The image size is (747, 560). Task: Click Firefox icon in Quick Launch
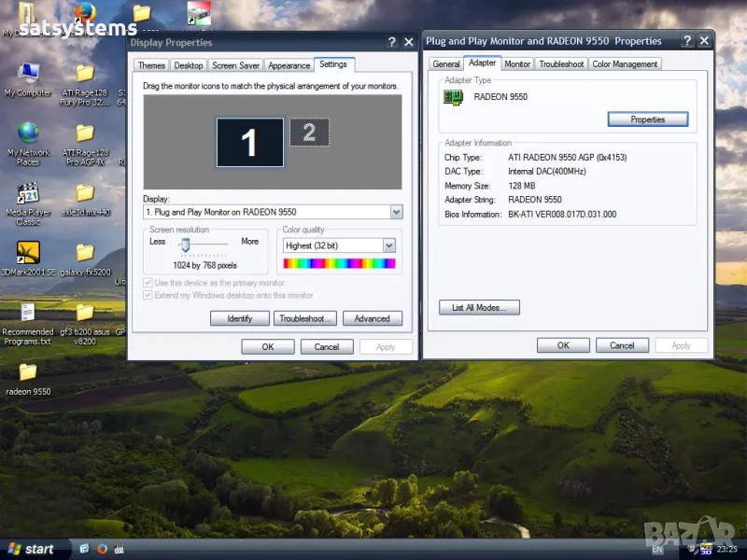coord(101,549)
